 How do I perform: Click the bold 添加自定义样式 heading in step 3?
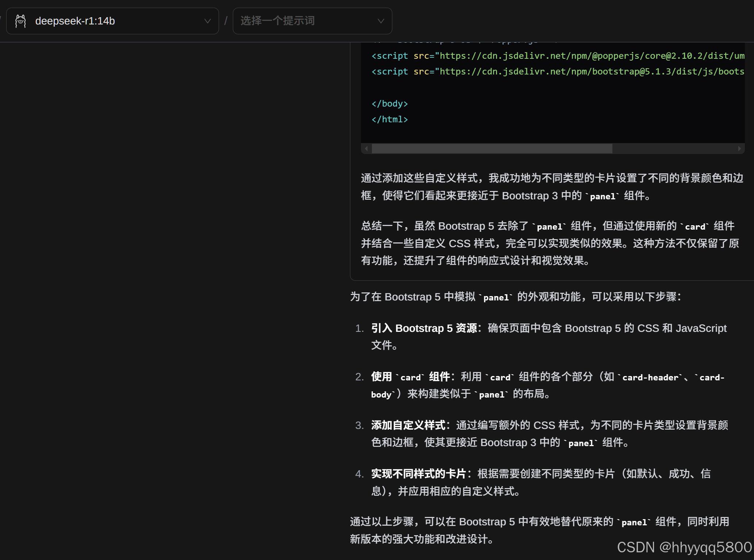click(408, 425)
